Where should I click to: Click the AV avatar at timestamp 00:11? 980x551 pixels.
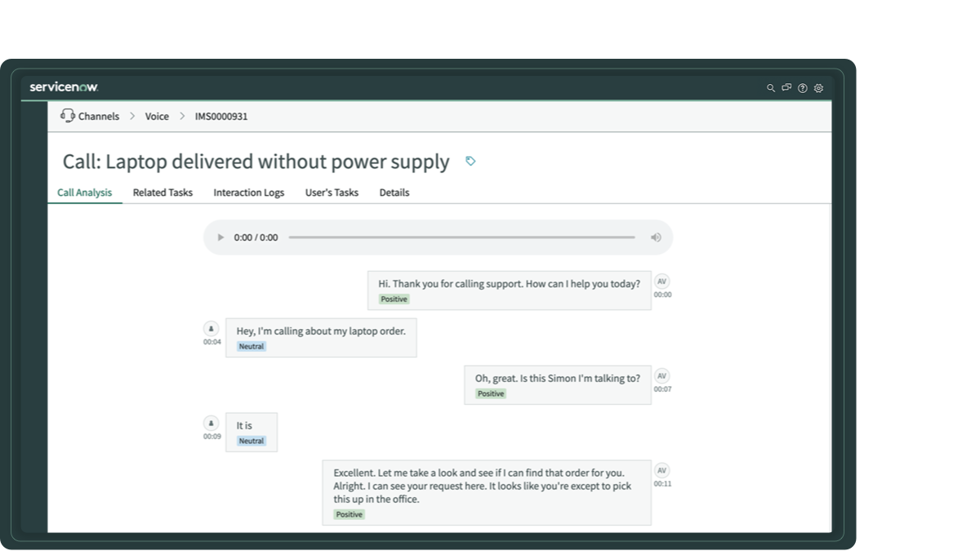[663, 470]
